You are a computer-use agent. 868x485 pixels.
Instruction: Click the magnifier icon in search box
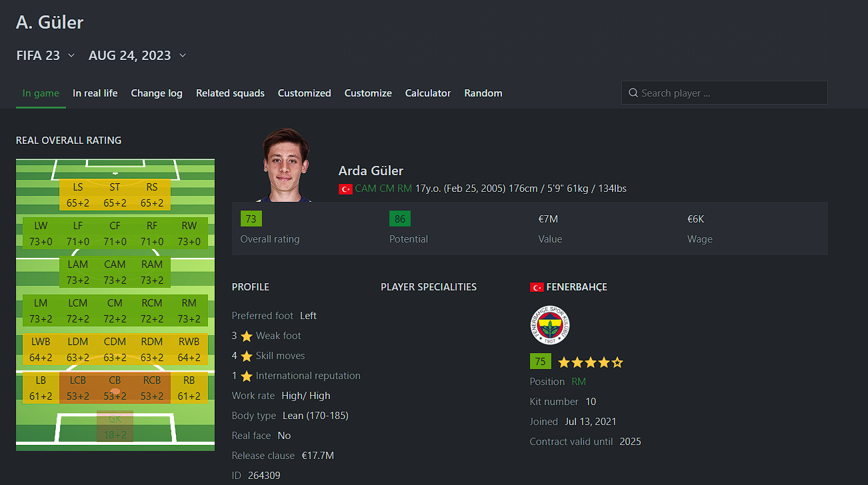pos(633,93)
